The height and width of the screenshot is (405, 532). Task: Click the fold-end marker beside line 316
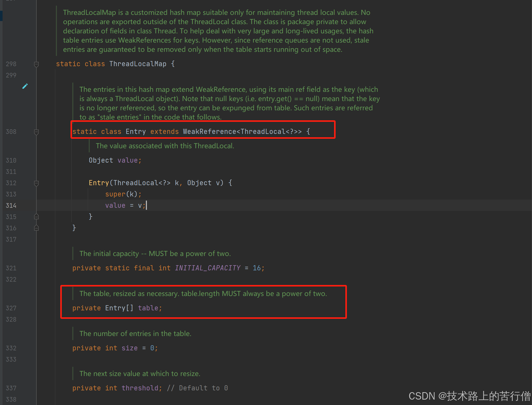coord(36,228)
